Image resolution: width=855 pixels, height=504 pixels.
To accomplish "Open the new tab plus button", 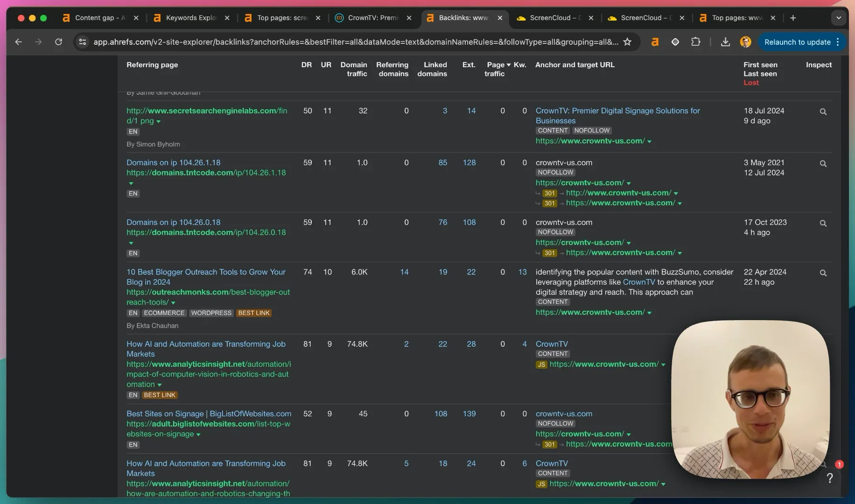I will coord(792,18).
